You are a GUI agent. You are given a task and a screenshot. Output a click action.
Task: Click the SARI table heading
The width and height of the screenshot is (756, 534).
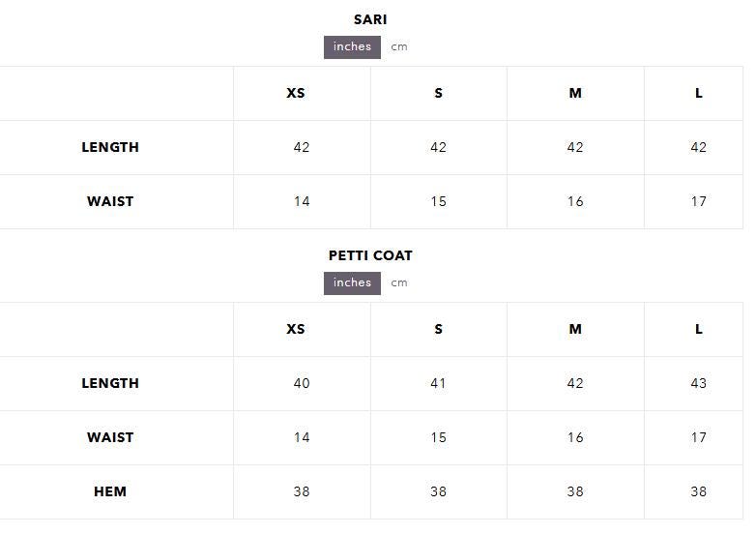click(x=370, y=19)
